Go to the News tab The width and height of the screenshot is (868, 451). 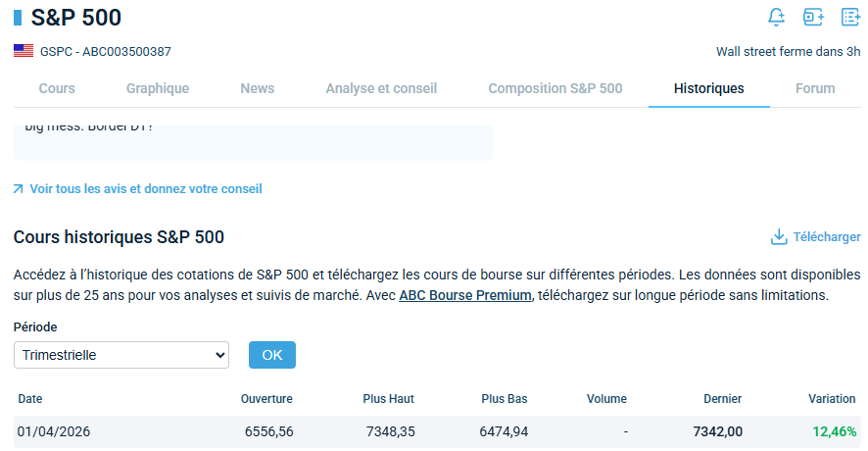(258, 88)
